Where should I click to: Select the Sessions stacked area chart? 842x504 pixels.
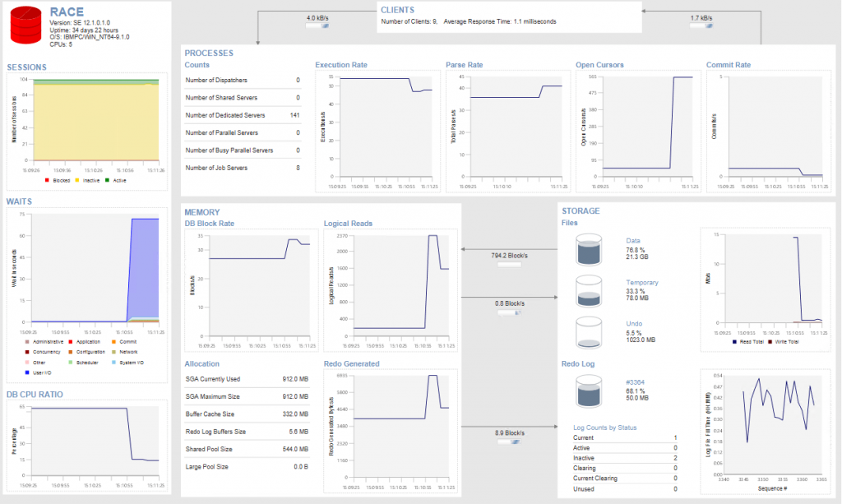pyautogui.click(x=87, y=132)
